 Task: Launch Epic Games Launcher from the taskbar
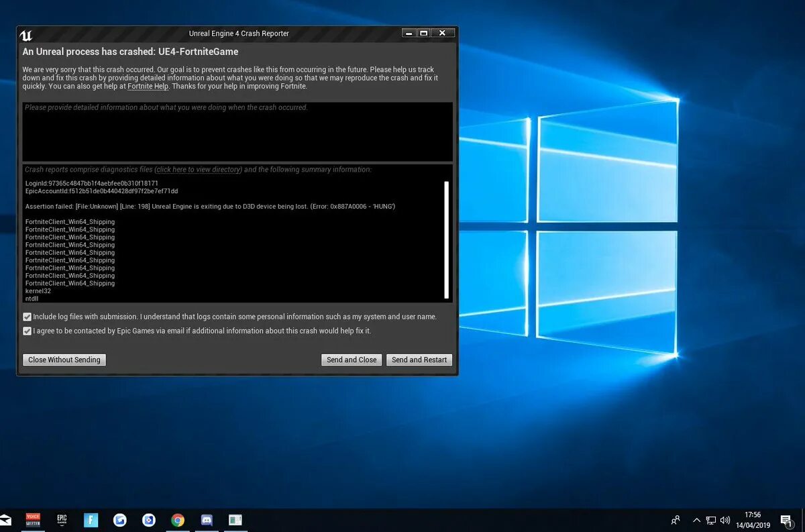coord(62,520)
